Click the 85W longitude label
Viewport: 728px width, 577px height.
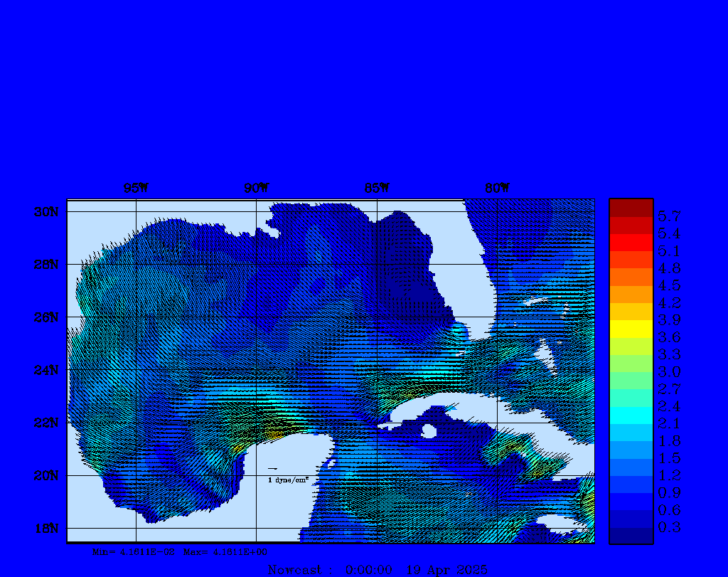click(377, 189)
